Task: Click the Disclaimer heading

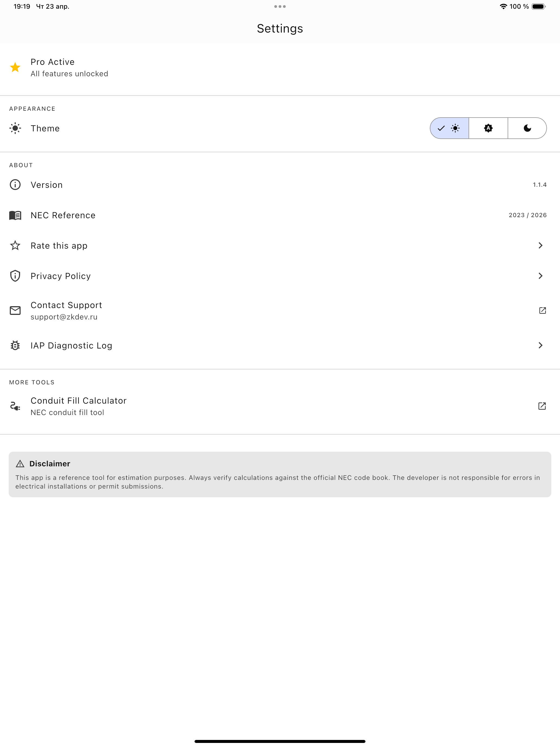Action: tap(50, 464)
